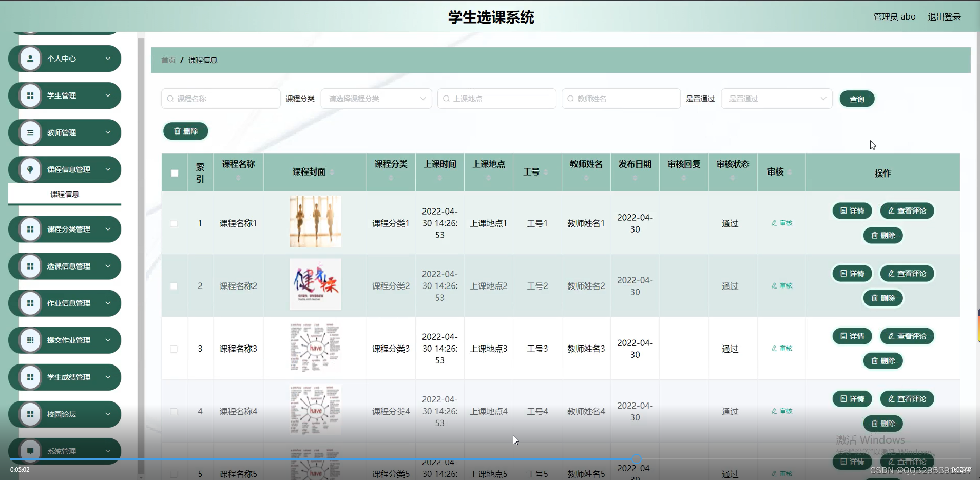Click the video progress bar handle
This screenshot has width=980, height=480.
click(x=637, y=458)
